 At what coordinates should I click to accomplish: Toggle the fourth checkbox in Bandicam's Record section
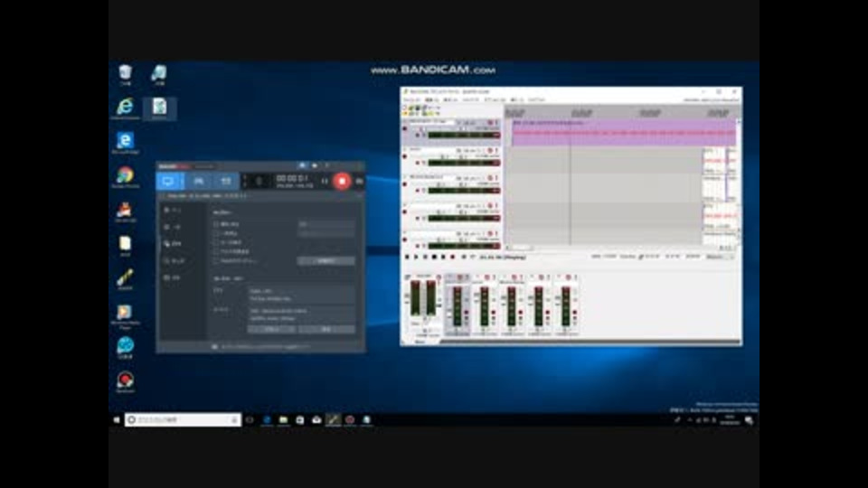click(x=216, y=251)
